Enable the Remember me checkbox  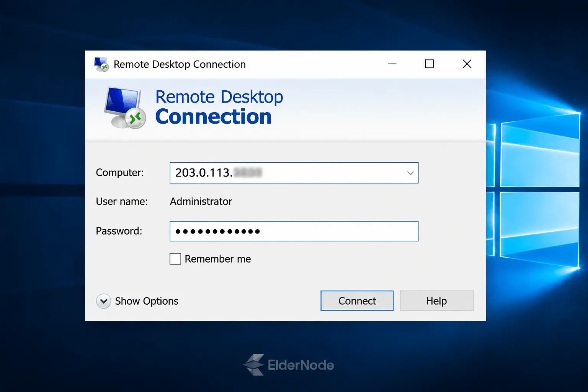point(175,259)
